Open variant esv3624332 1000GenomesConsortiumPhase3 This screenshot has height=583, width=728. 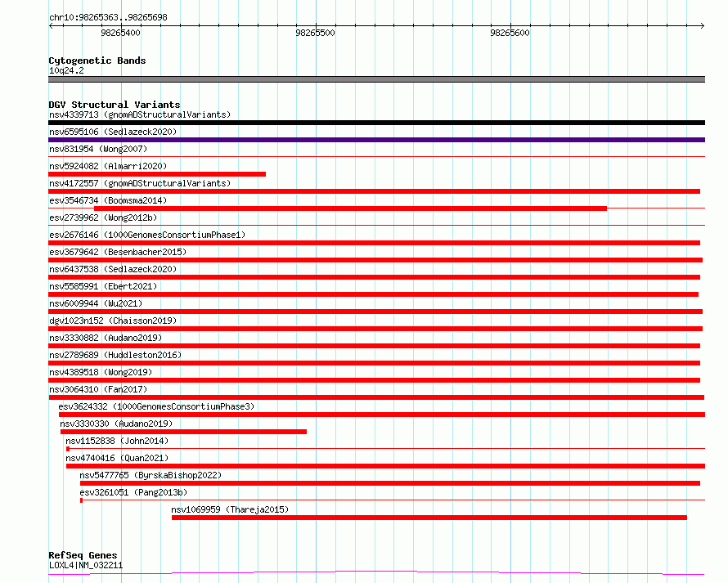point(156,406)
